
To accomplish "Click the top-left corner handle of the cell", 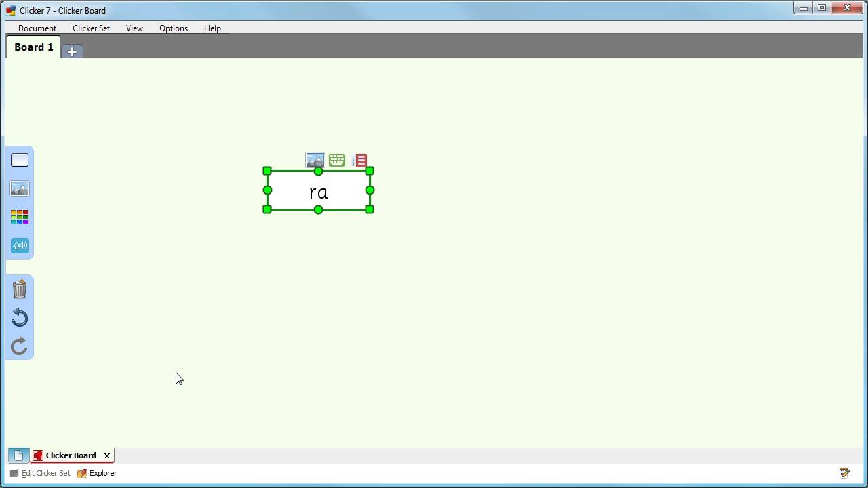I will click(267, 171).
